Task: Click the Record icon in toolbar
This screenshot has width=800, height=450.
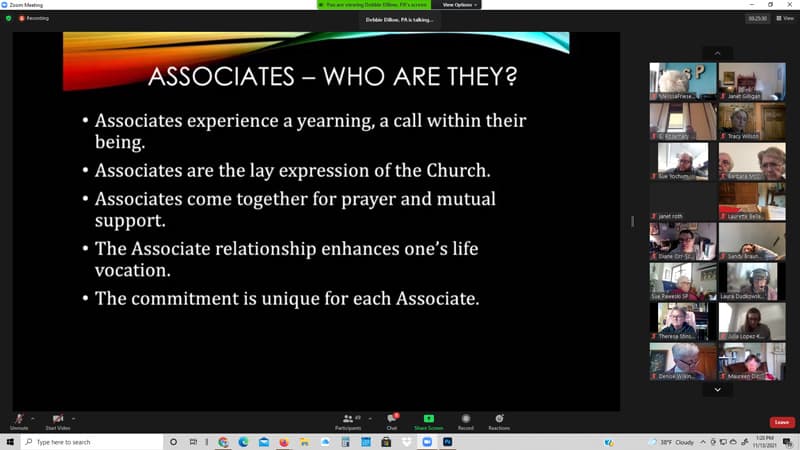Action: tap(466, 419)
